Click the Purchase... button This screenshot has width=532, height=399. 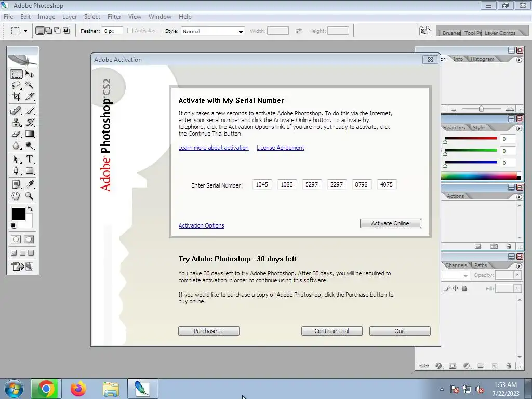(209, 331)
